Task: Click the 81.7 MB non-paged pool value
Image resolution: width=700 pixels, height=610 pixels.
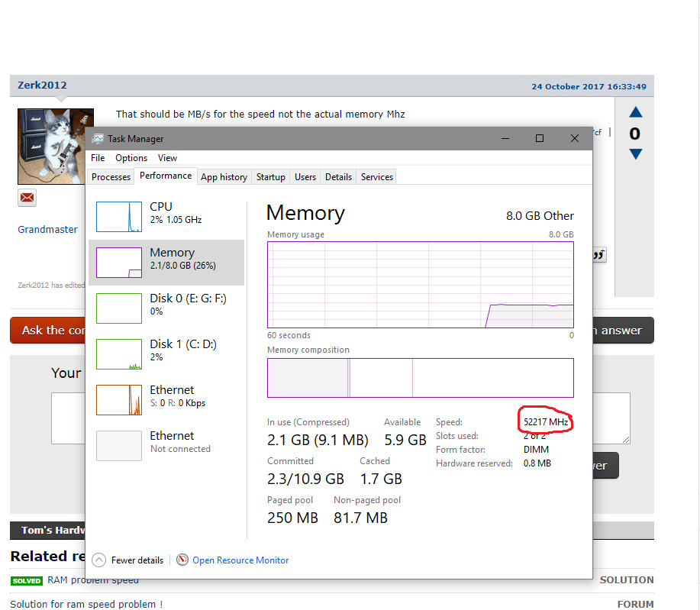Action: (361, 518)
